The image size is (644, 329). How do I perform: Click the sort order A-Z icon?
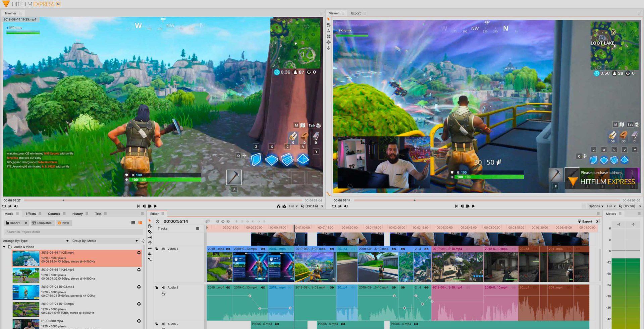click(x=143, y=241)
